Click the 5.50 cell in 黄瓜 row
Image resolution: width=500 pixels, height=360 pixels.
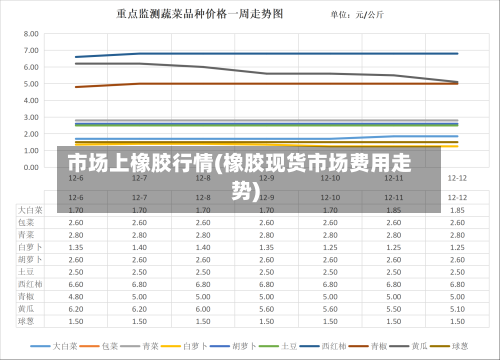click(394, 309)
